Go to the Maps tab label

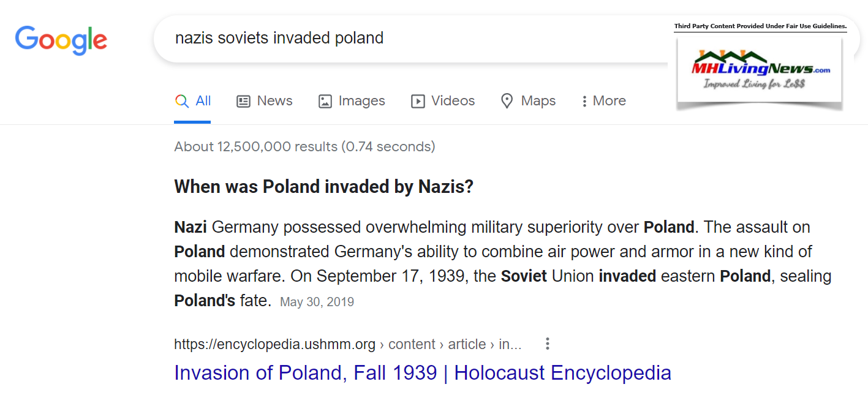pos(538,101)
